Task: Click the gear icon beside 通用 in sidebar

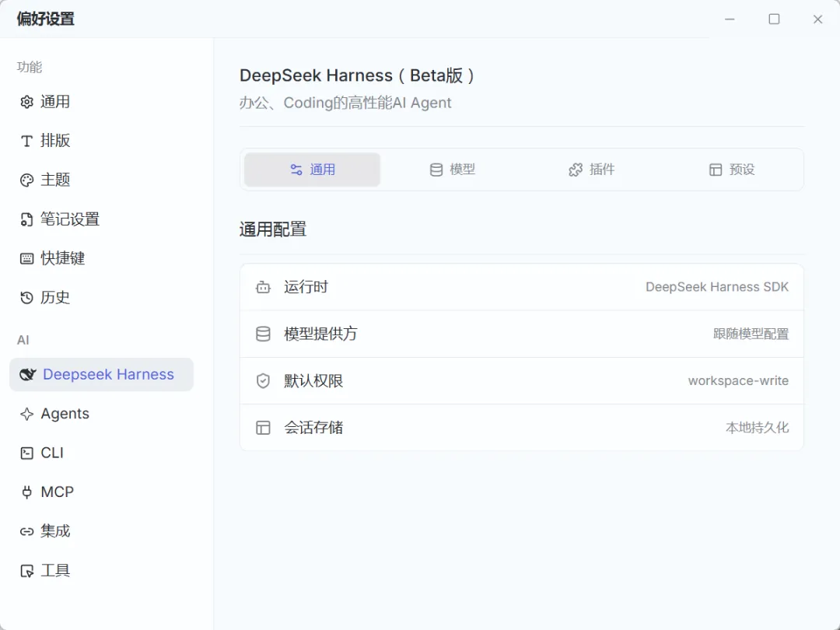Action: click(x=26, y=102)
